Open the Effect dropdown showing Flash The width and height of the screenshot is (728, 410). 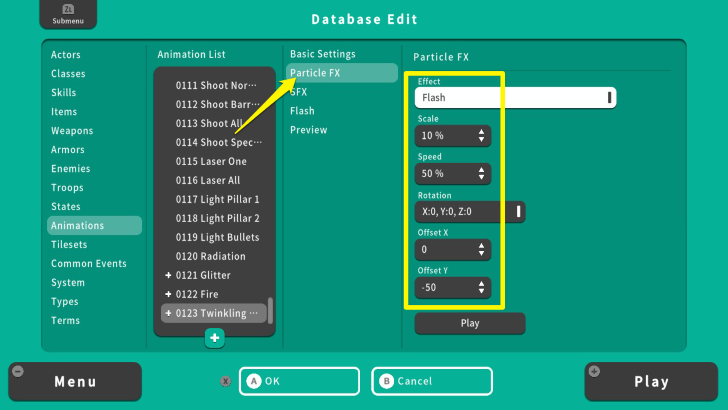515,98
